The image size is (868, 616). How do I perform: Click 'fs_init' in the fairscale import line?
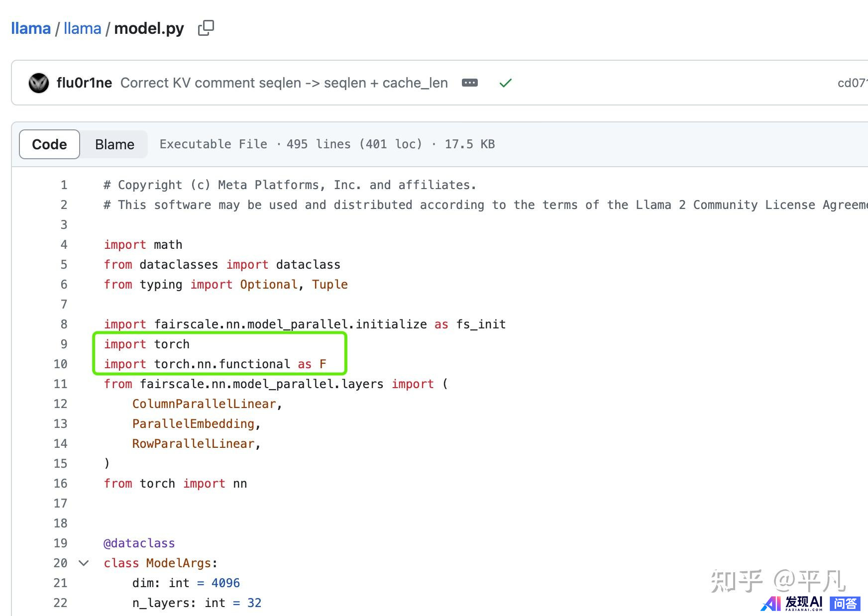pyautogui.click(x=481, y=324)
